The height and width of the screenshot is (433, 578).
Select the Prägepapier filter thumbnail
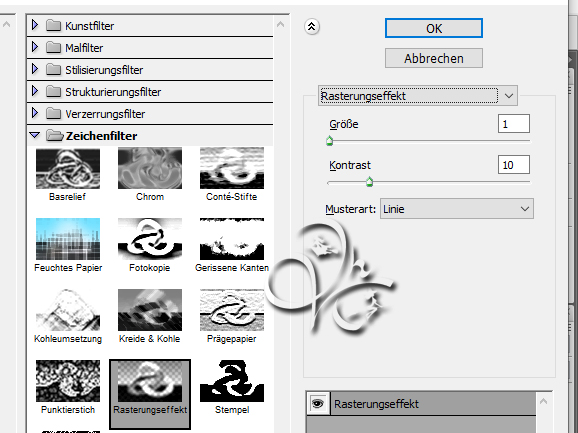point(231,310)
